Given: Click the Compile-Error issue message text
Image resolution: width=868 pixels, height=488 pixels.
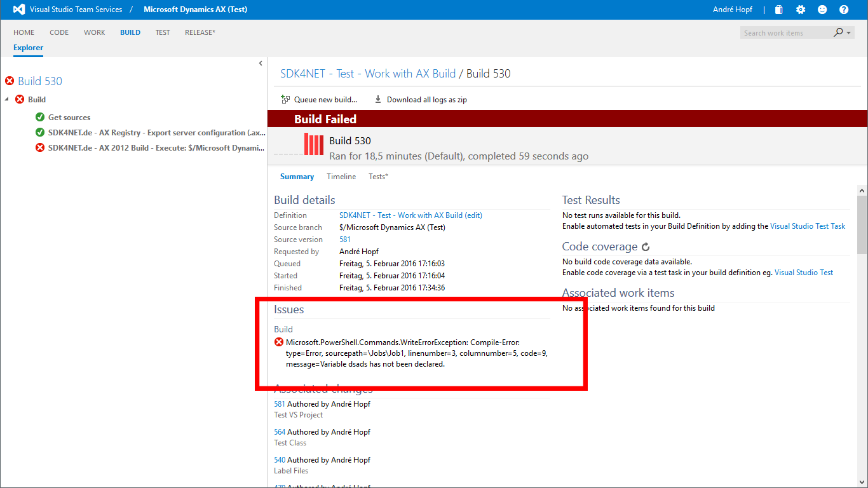Looking at the screenshot, I should point(417,353).
